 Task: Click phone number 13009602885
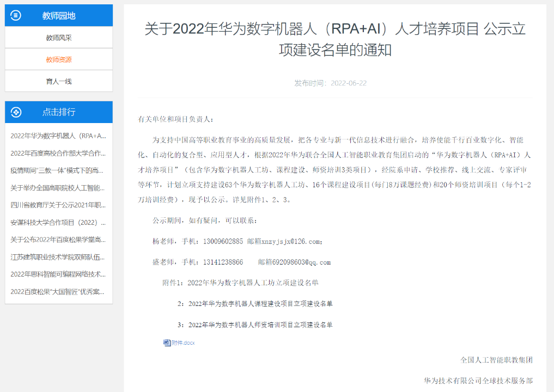click(x=223, y=242)
